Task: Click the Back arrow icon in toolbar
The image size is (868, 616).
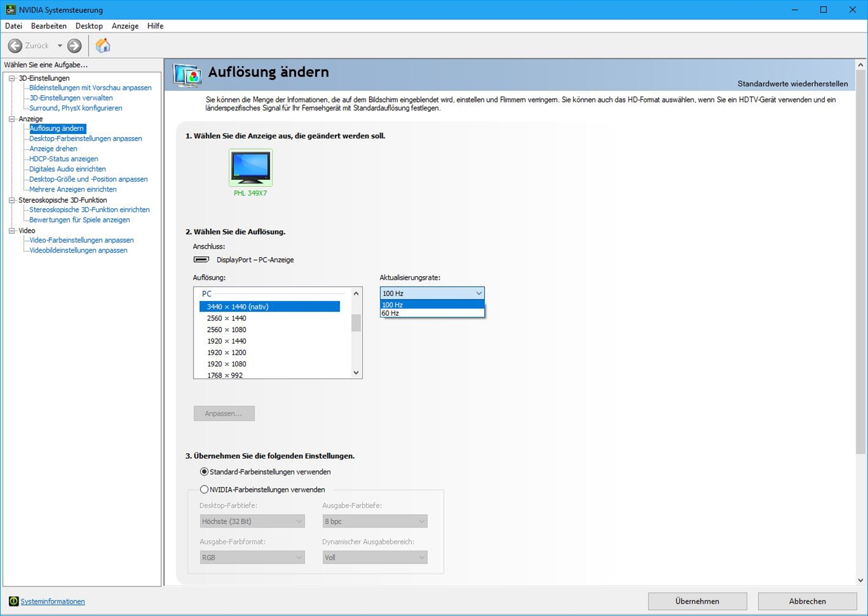Action: coord(15,46)
